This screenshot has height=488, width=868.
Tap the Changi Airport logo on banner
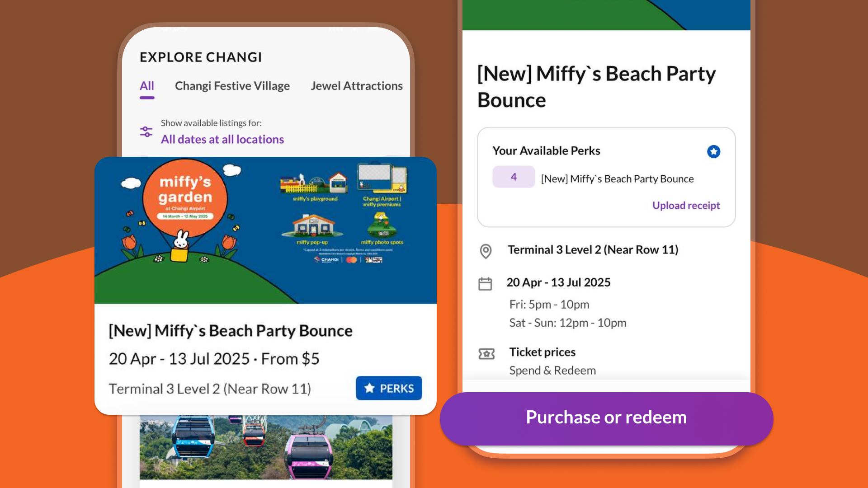(x=326, y=260)
